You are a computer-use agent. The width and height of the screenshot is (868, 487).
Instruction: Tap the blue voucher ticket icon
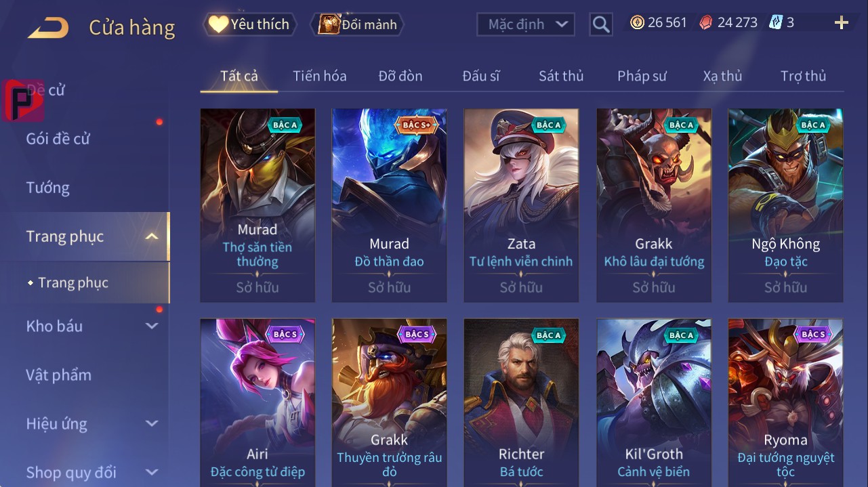tap(775, 22)
